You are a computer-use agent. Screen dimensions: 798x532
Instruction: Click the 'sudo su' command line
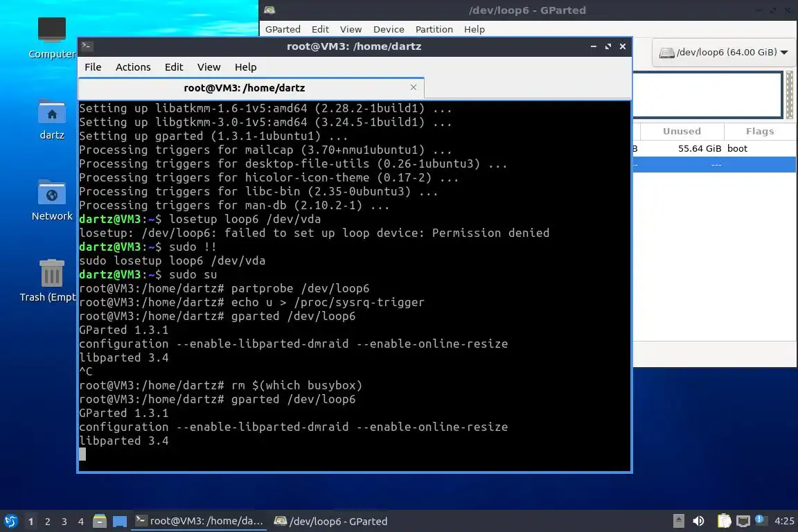pos(148,275)
